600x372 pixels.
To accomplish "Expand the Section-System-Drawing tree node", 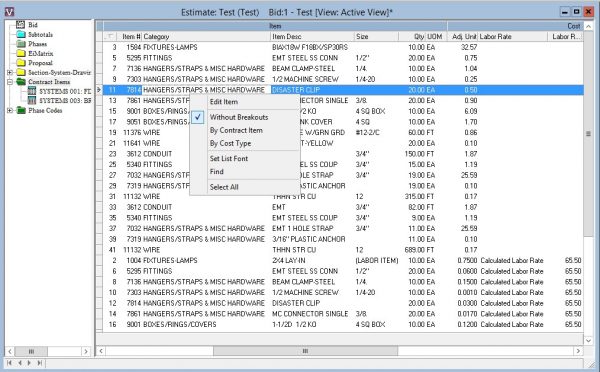I will (x=10, y=72).
